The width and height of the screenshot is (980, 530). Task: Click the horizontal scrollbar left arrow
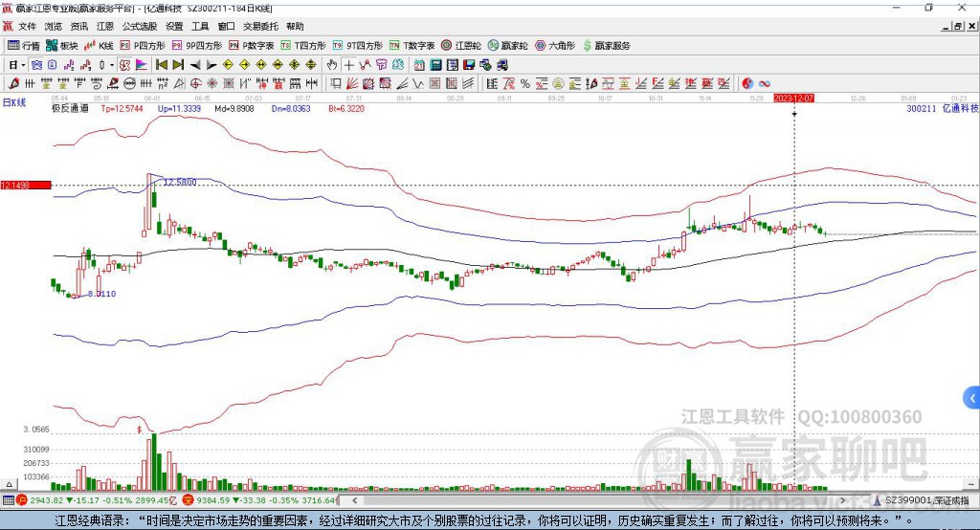pos(354,500)
